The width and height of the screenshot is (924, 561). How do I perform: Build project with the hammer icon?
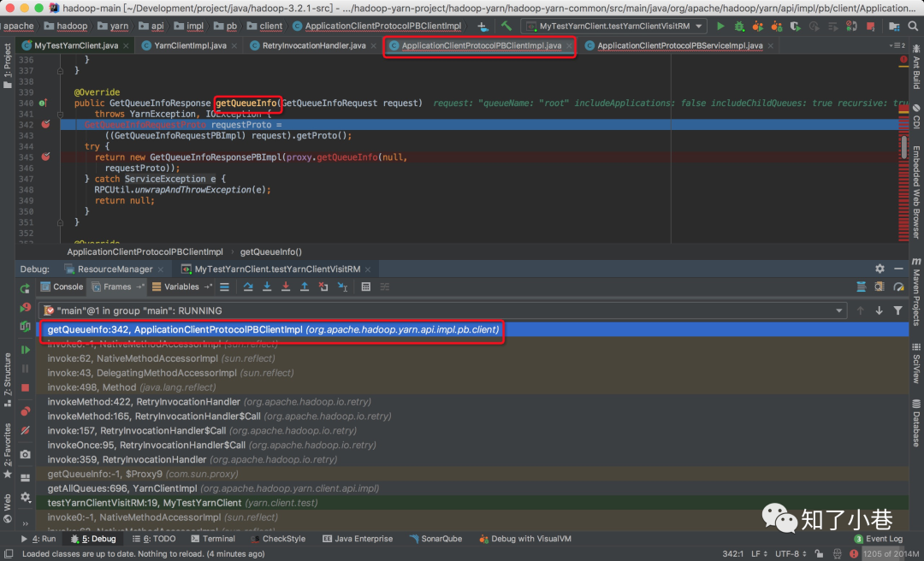pyautogui.click(x=506, y=27)
